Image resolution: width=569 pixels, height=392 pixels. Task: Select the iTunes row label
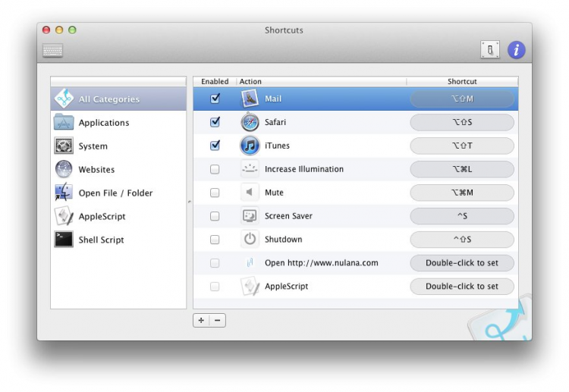(x=277, y=146)
